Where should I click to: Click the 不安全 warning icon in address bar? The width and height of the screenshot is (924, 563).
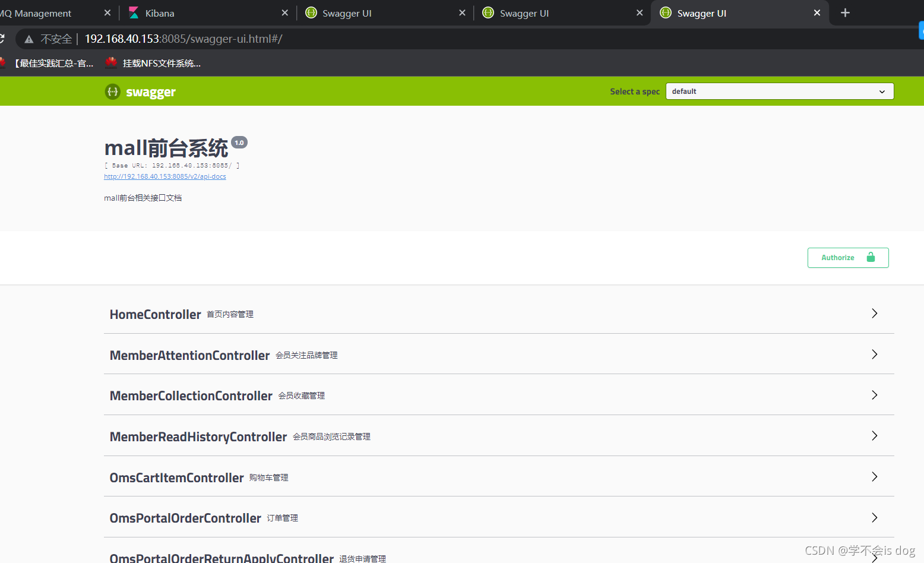[x=29, y=39]
